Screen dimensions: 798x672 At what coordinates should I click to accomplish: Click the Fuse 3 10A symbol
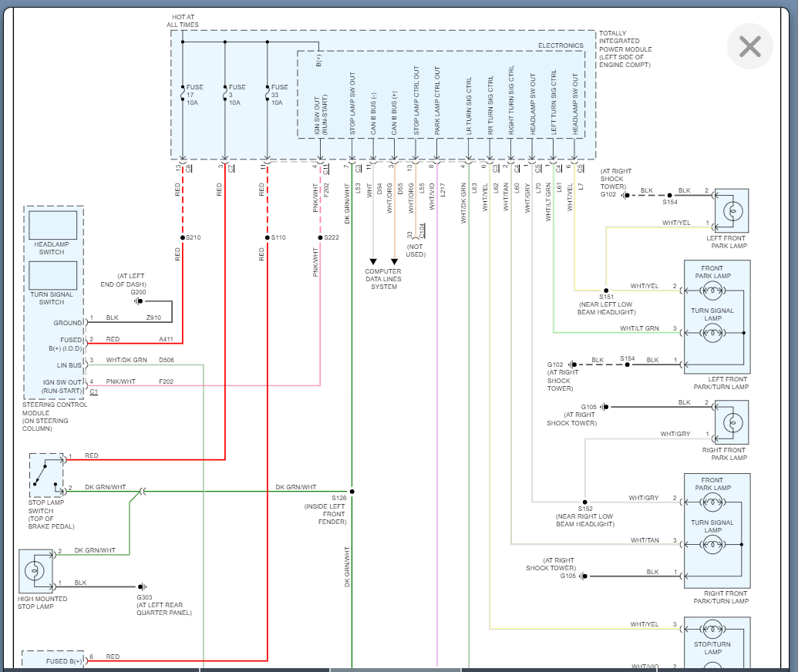click(x=225, y=95)
